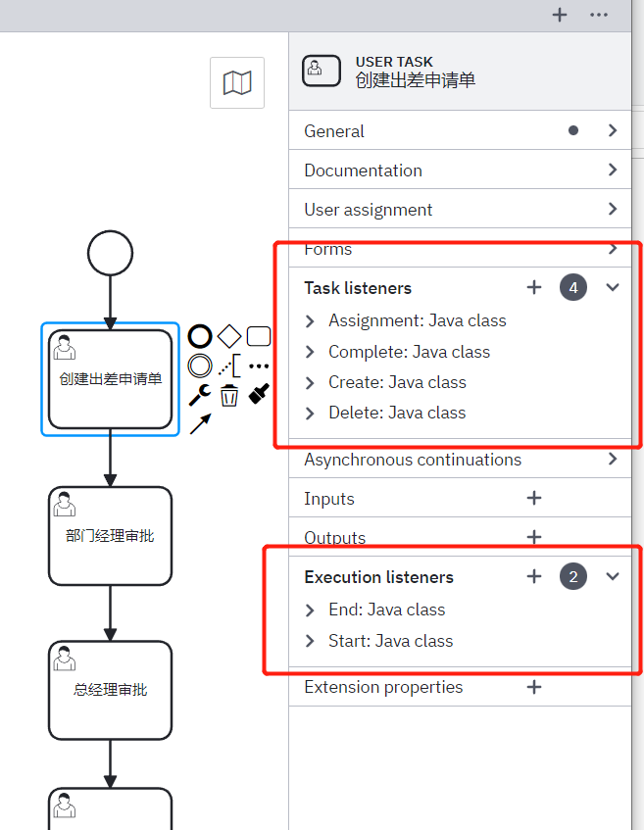Append task rectangle from context pad
The height and width of the screenshot is (830, 644).
[259, 336]
